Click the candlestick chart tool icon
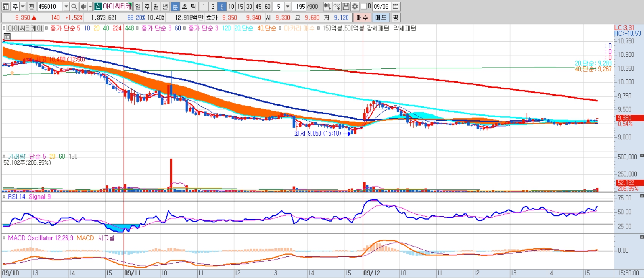644x278 pixels. coord(327,7)
